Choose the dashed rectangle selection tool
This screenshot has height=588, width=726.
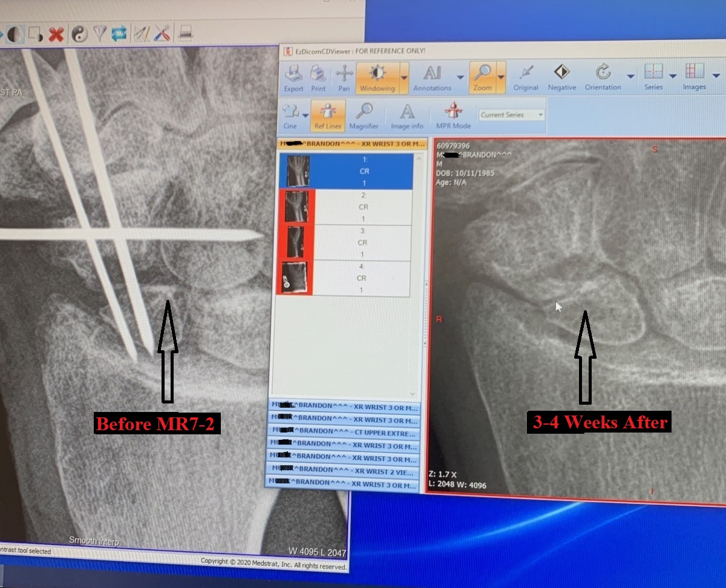(35, 34)
